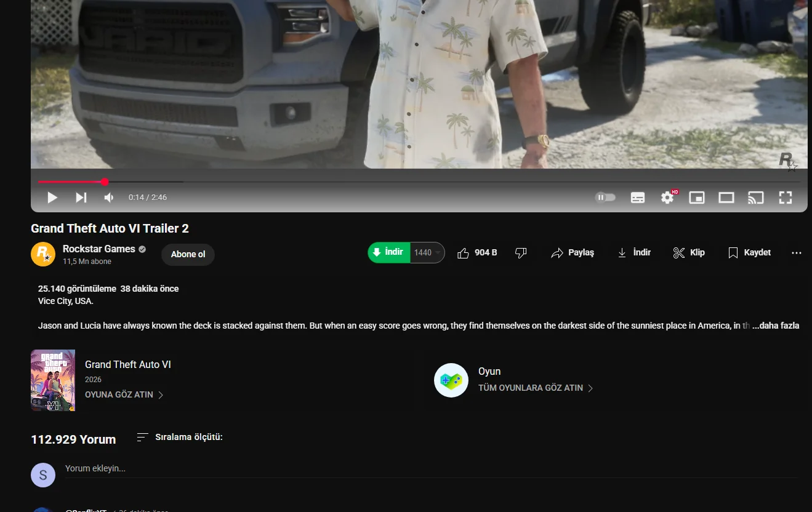Viewport: 812px width, 512px height.
Task: Skip to the next video
Action: (x=81, y=198)
